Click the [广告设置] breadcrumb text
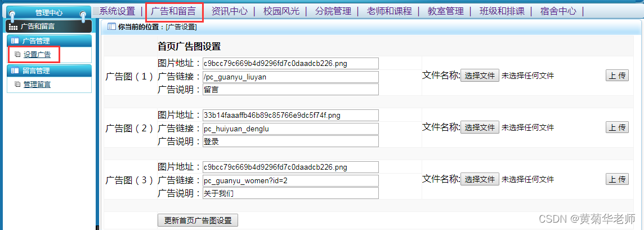Image resolution: width=644 pixels, height=230 pixels. [x=181, y=27]
